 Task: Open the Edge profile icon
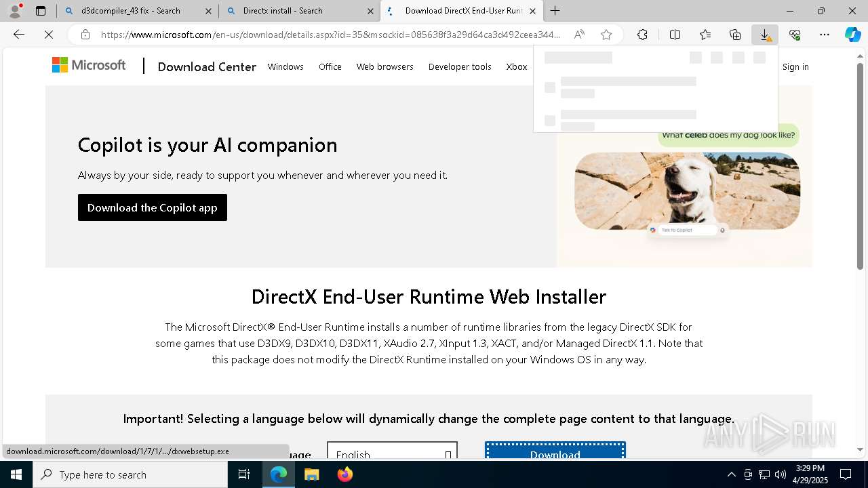coord(15,10)
